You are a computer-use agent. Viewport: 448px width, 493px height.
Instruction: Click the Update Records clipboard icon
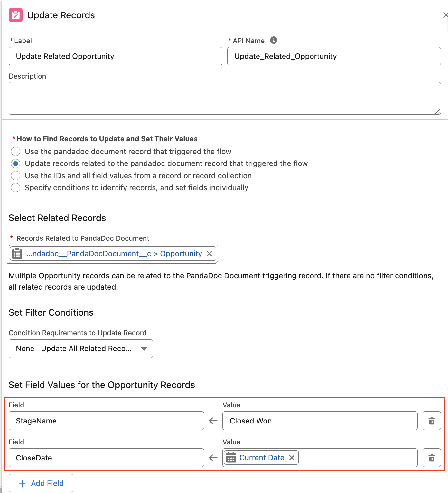pyautogui.click(x=15, y=15)
